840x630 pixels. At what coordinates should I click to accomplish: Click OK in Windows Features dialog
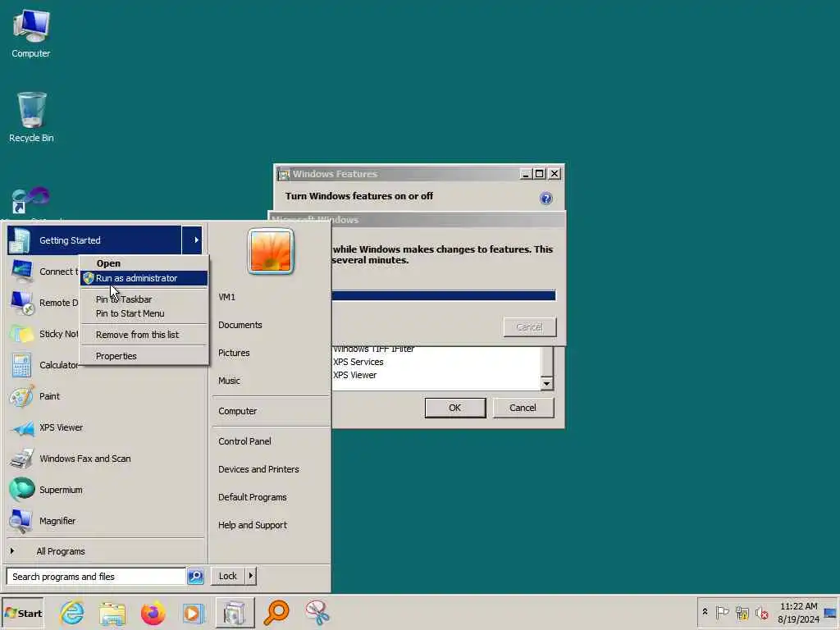(x=454, y=408)
